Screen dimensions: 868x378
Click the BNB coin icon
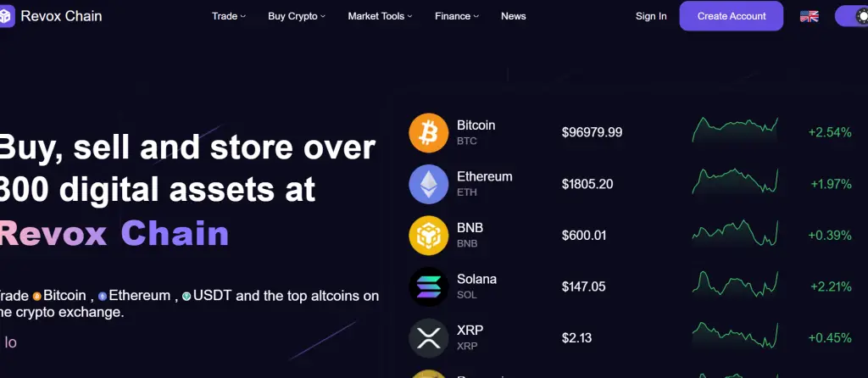[x=428, y=236]
